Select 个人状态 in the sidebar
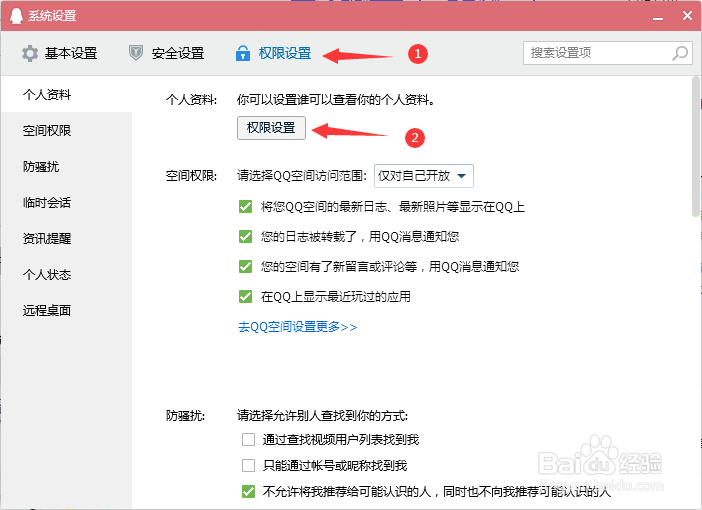This screenshot has width=702, height=510. tap(66, 274)
